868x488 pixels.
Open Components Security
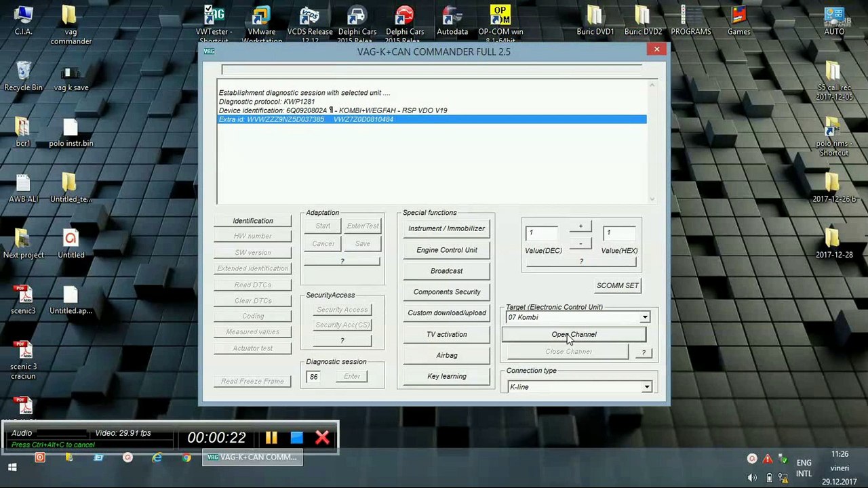click(x=446, y=292)
